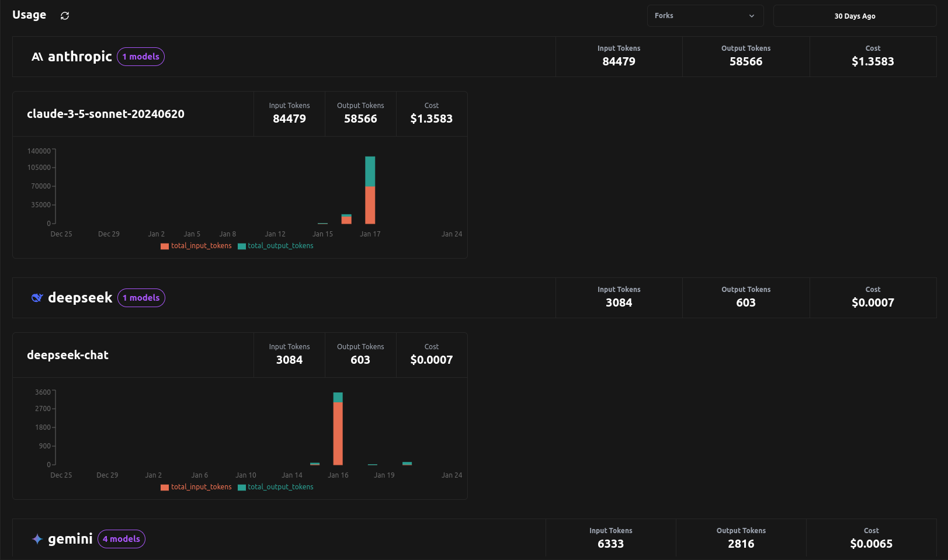The height and width of the screenshot is (560, 948).
Task: Toggle total_output_tokens legend in claude chart
Action: click(x=276, y=246)
